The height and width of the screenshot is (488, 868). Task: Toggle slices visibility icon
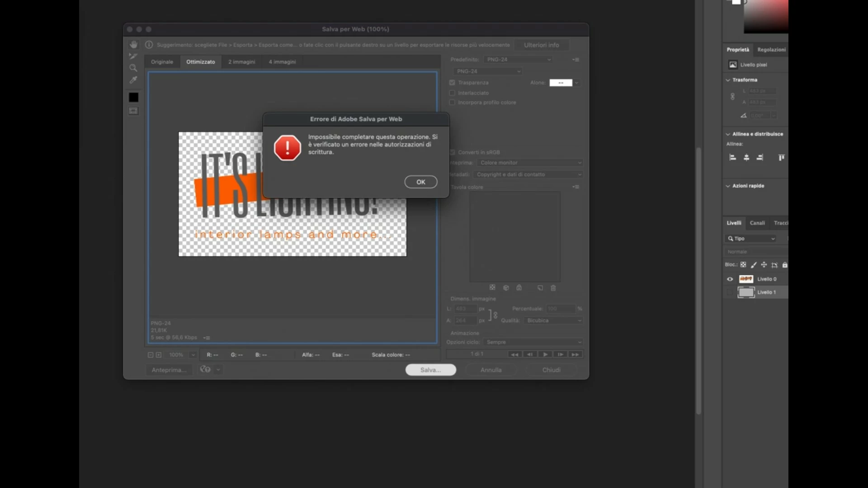[133, 111]
